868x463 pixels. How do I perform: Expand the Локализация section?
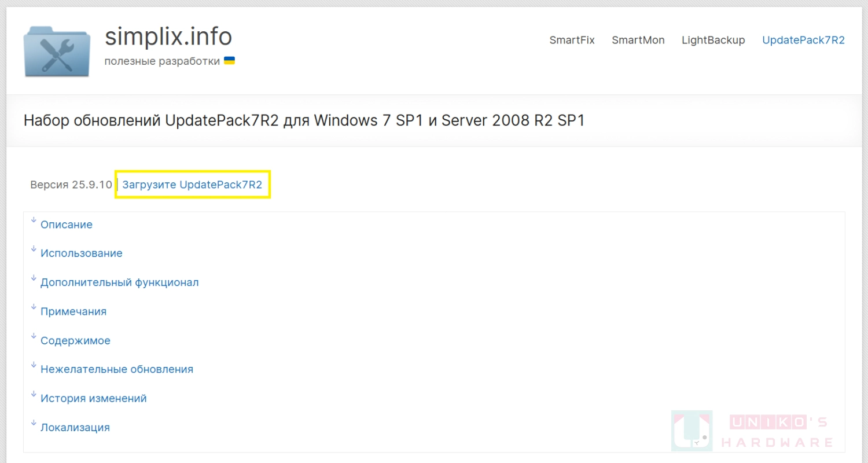tap(75, 428)
